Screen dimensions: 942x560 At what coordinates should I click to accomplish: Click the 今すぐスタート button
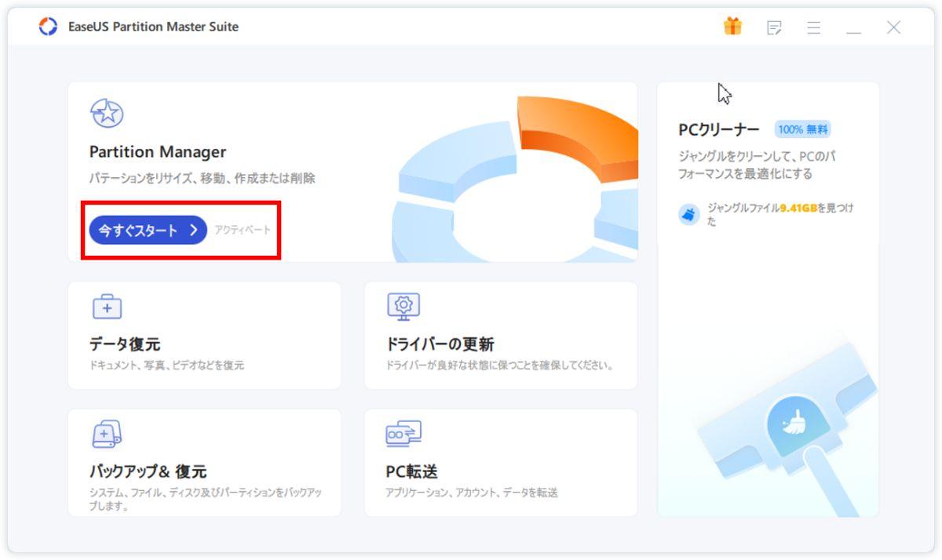148,231
